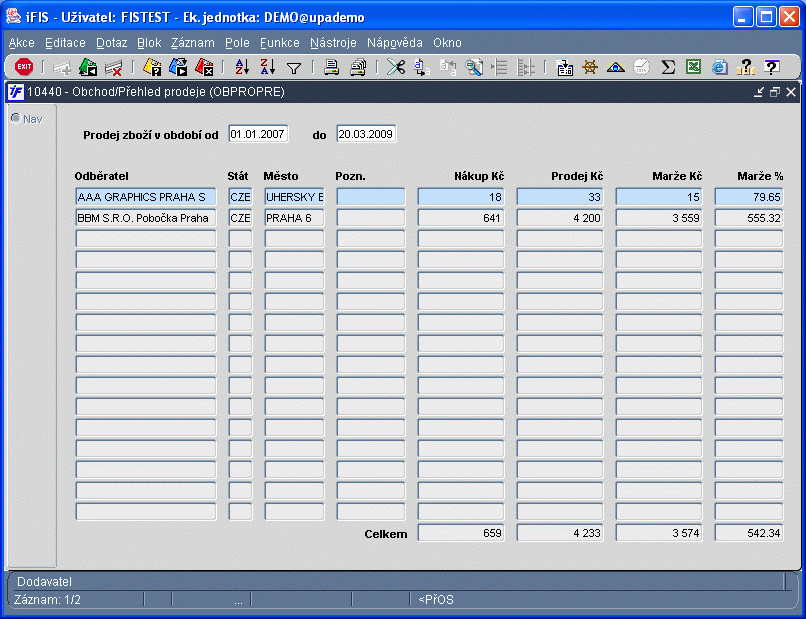The image size is (806, 619).
Task: Open the Dotaz menu
Action: point(112,43)
